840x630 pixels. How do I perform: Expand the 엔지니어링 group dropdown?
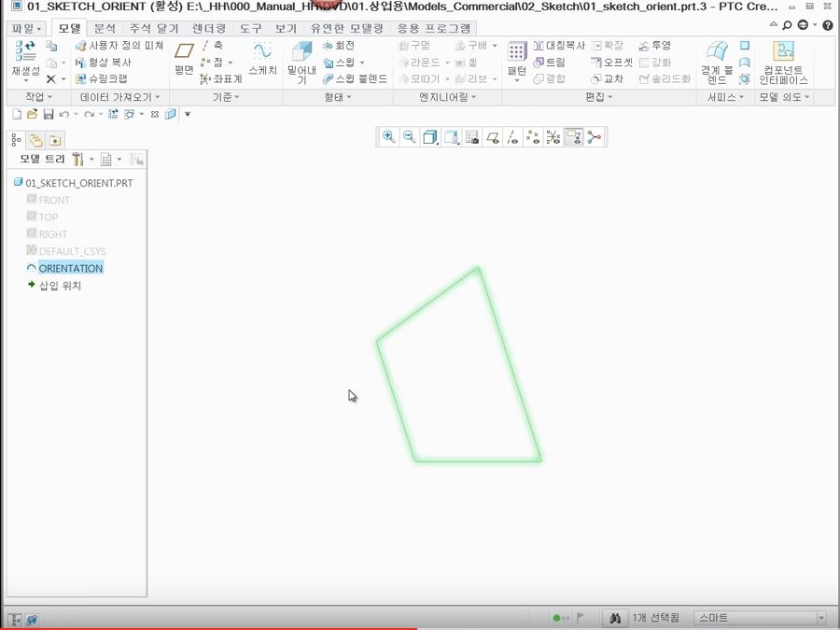coord(447,97)
